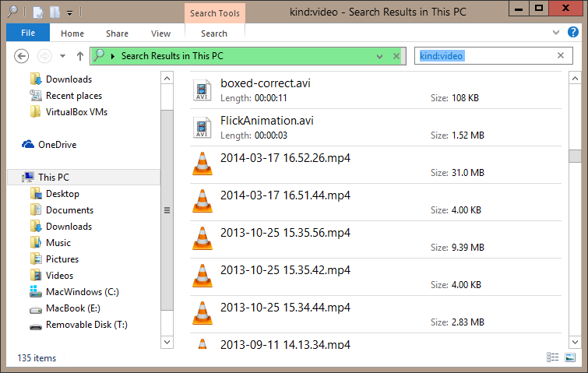Open the Search ribbon tab
Image resolution: width=588 pixels, height=373 pixels.
click(214, 33)
